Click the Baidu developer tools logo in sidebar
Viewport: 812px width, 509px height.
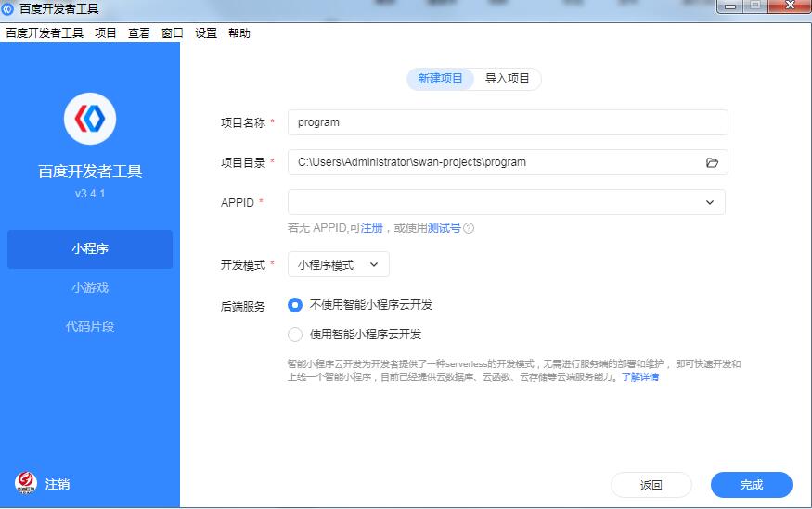coord(90,119)
